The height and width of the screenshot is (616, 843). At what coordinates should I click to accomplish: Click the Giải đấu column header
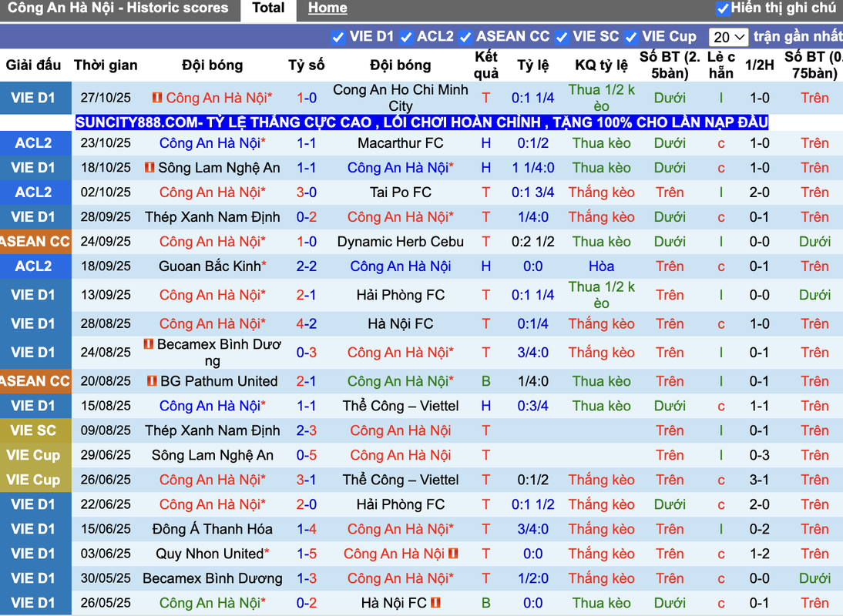pos(33,65)
